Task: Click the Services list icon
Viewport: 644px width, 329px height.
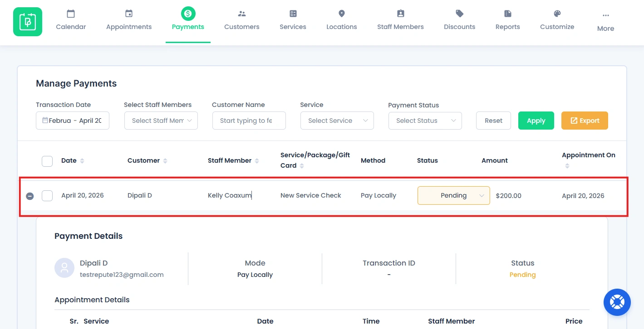Action: point(293,14)
